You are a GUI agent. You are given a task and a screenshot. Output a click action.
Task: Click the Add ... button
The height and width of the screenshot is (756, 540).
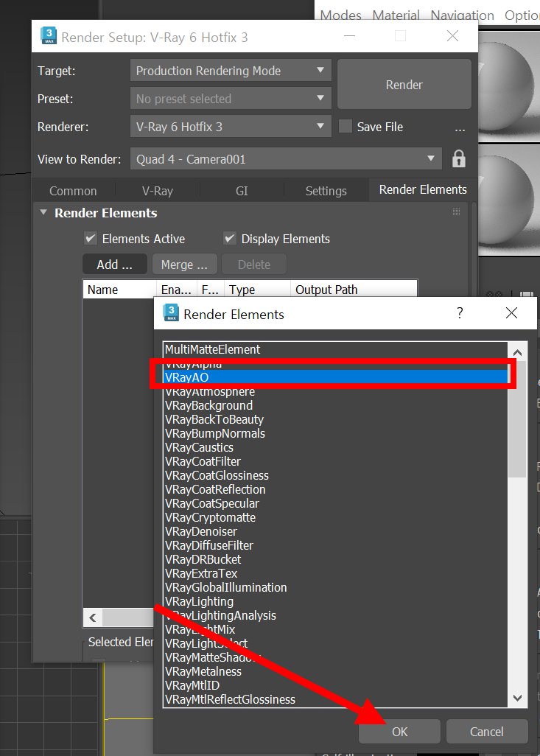pyautogui.click(x=115, y=265)
